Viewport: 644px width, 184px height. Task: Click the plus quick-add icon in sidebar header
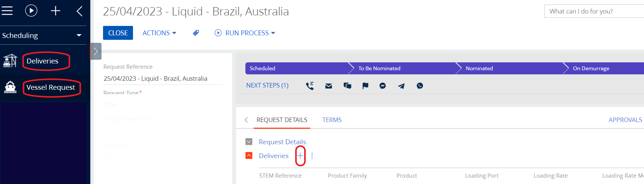coord(55,11)
